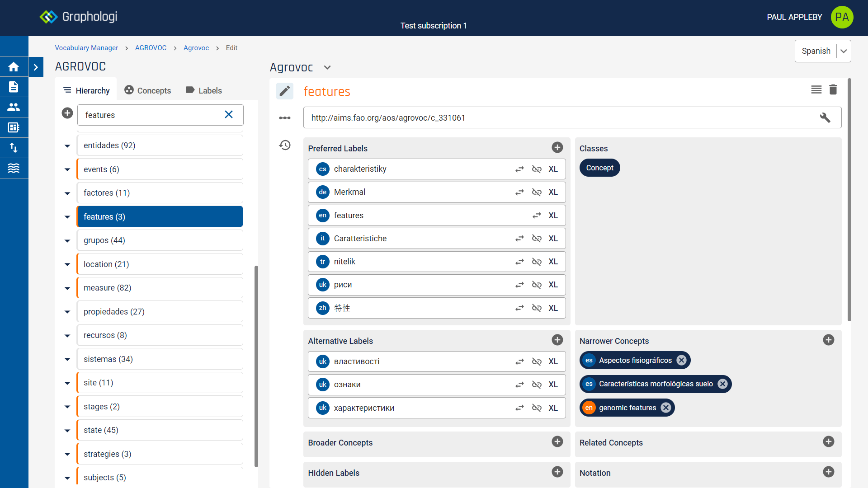Add a new Preferred Label
The width and height of the screenshot is (868, 488).
pos(557,148)
